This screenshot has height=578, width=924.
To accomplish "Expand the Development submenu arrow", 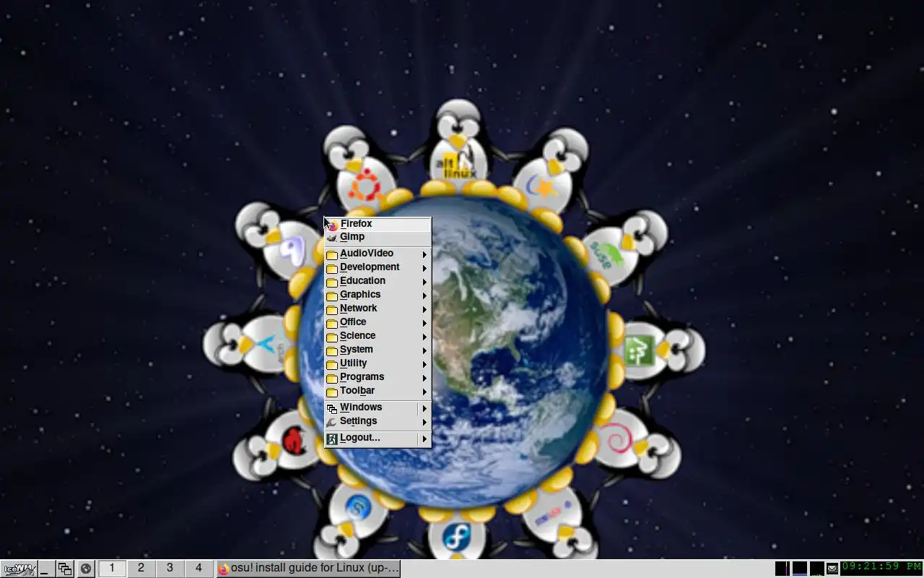I will 425,268.
